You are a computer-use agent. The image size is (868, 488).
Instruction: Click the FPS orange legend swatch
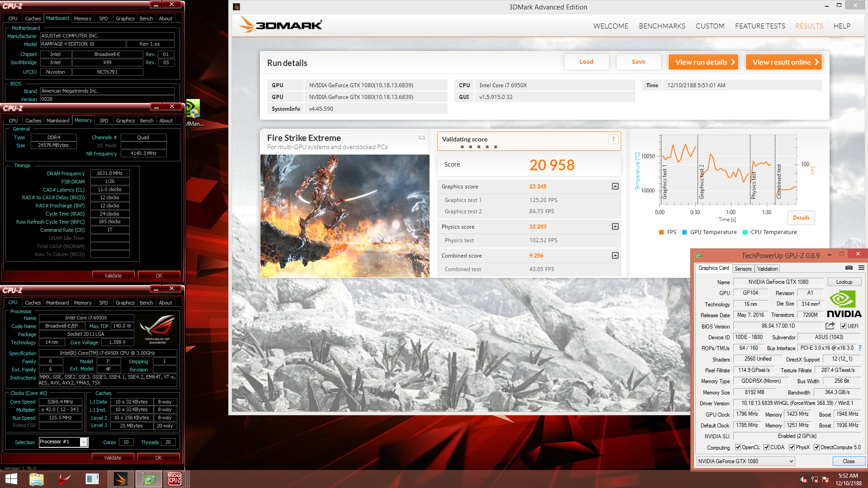[x=661, y=232]
